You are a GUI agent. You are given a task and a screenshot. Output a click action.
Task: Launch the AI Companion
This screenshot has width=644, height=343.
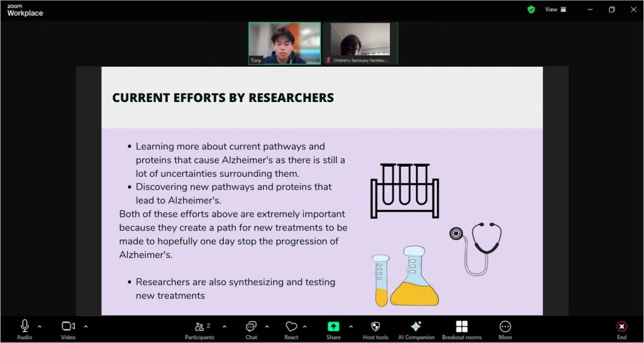416,330
